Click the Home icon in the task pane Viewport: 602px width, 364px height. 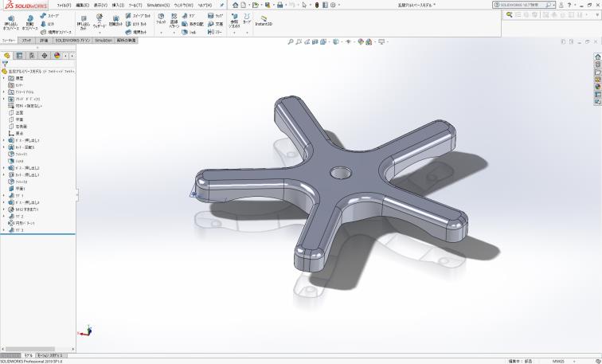[x=597, y=57]
